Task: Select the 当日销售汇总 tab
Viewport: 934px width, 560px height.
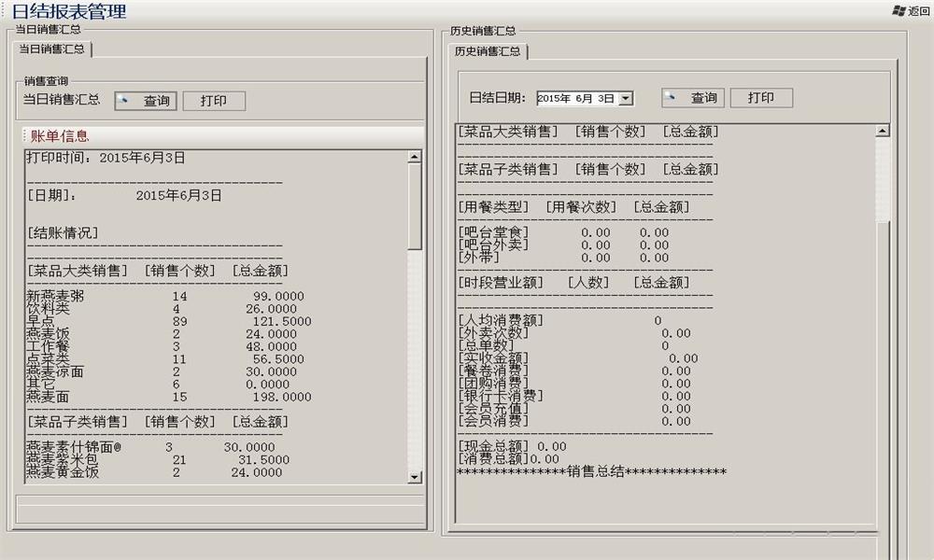Action: (51, 49)
